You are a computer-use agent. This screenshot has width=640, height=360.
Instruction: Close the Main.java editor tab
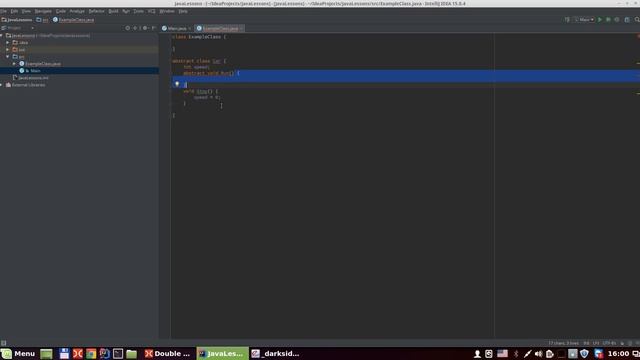[189, 28]
